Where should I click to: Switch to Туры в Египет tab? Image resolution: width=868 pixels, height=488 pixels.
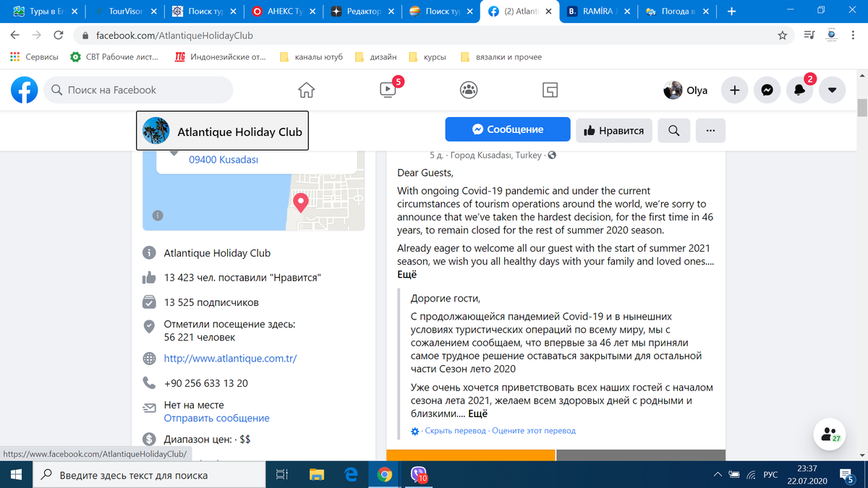tap(45, 12)
